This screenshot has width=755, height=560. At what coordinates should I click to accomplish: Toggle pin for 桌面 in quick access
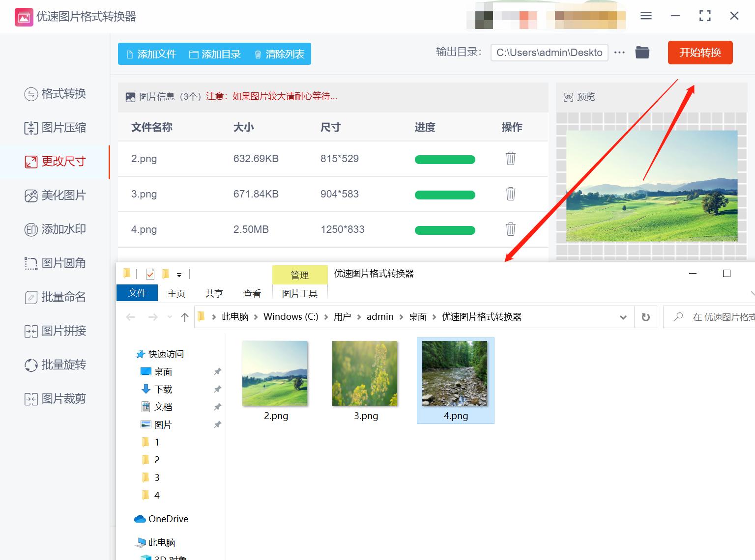click(x=217, y=372)
